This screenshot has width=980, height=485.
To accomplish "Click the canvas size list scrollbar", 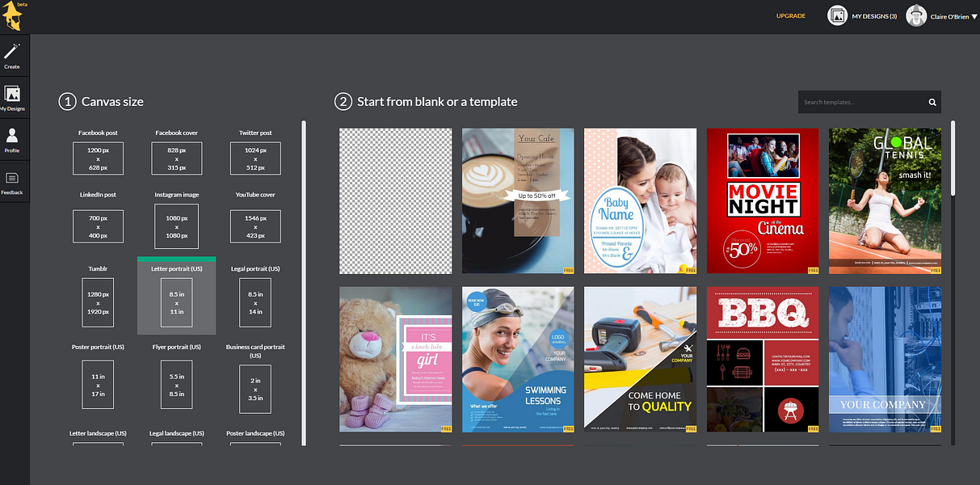I will tap(303, 283).
